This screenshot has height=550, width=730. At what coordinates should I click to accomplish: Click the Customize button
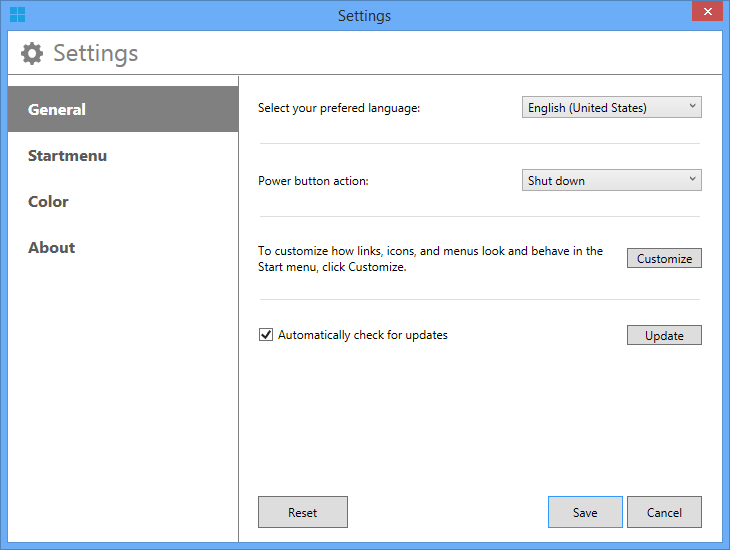click(x=664, y=258)
